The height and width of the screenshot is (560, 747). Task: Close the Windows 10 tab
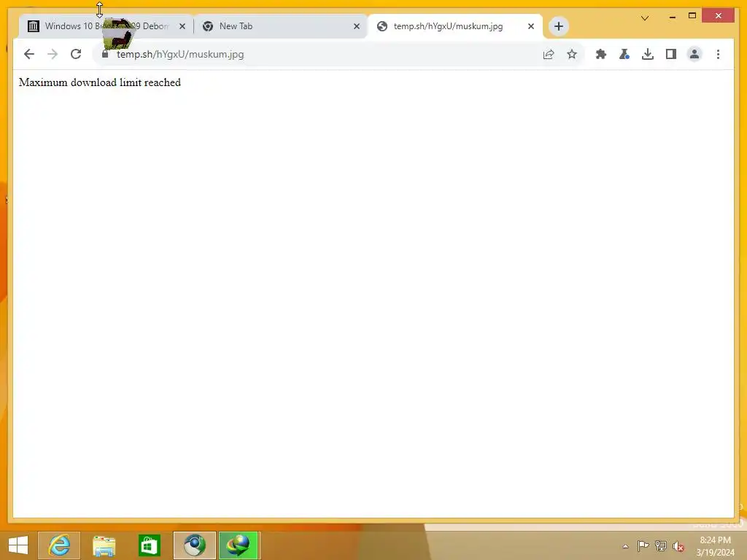point(182,26)
